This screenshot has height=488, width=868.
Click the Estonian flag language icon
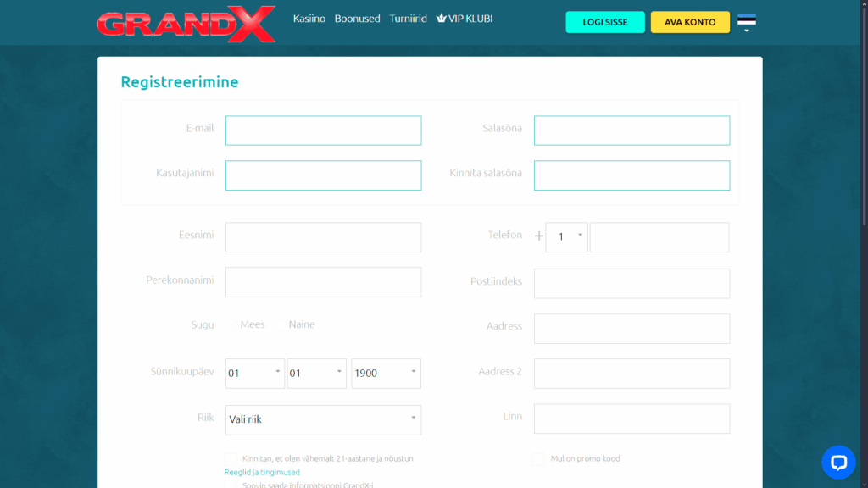pyautogui.click(x=747, y=17)
